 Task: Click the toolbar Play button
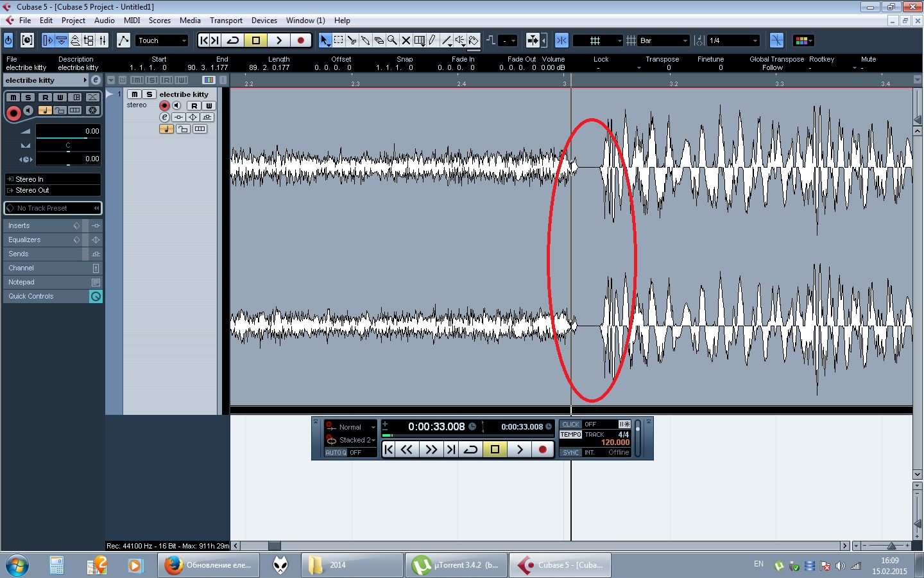click(278, 40)
